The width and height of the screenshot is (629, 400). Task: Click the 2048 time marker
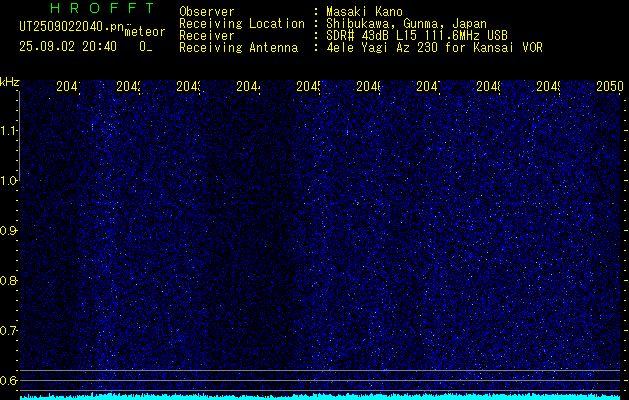tap(489, 86)
